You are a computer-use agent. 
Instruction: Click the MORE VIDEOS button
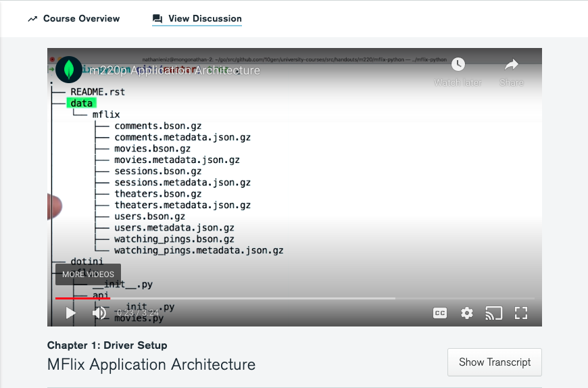point(88,274)
